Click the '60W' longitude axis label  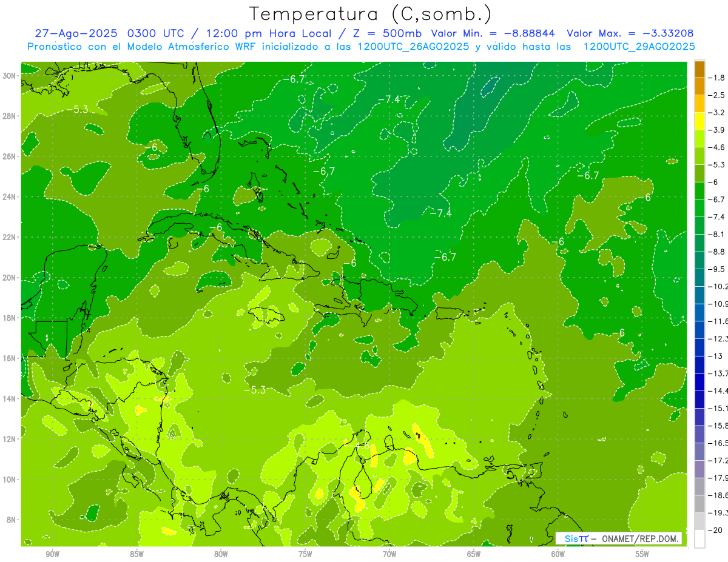click(x=558, y=554)
